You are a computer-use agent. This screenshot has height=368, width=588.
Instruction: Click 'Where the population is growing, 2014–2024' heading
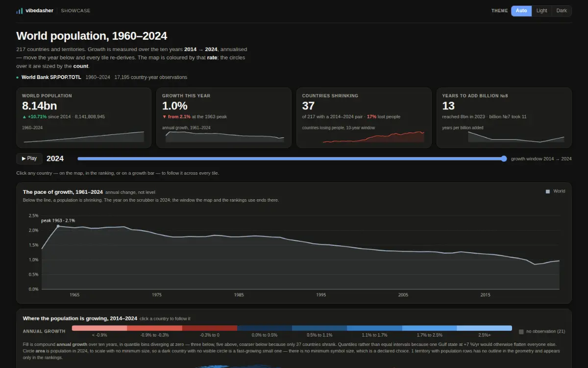tap(80, 318)
